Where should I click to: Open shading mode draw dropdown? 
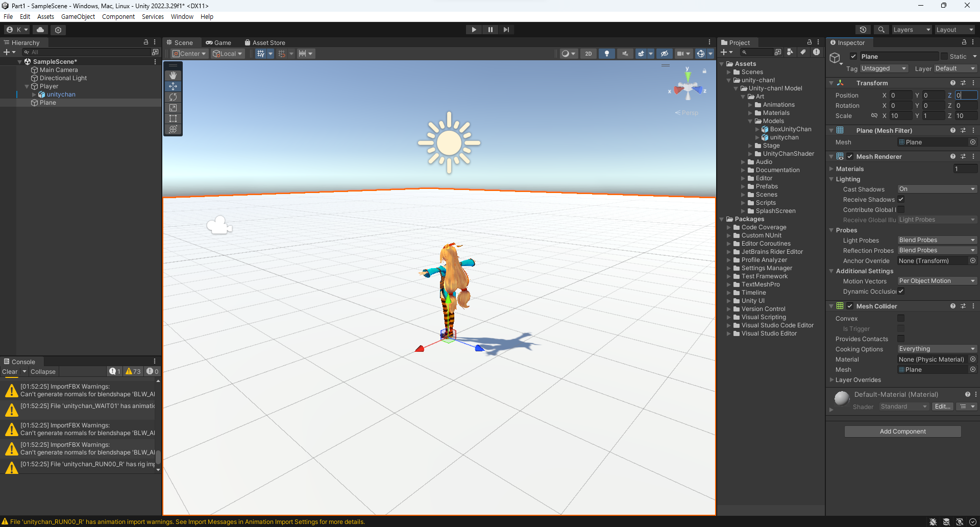click(568, 54)
